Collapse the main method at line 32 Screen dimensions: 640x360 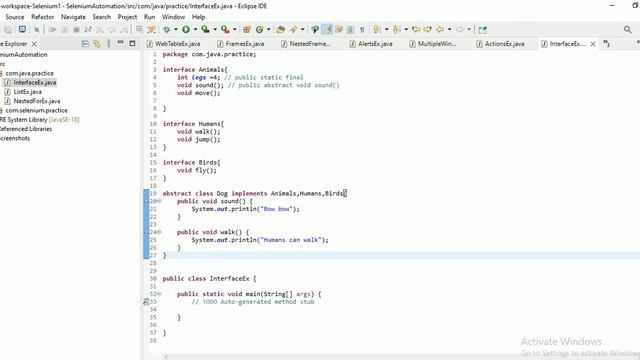(x=159, y=294)
